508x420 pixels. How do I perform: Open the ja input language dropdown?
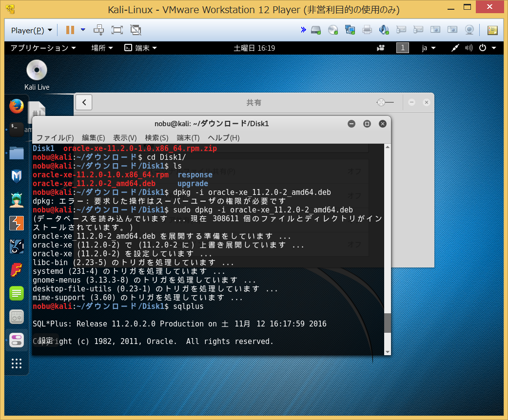429,48
